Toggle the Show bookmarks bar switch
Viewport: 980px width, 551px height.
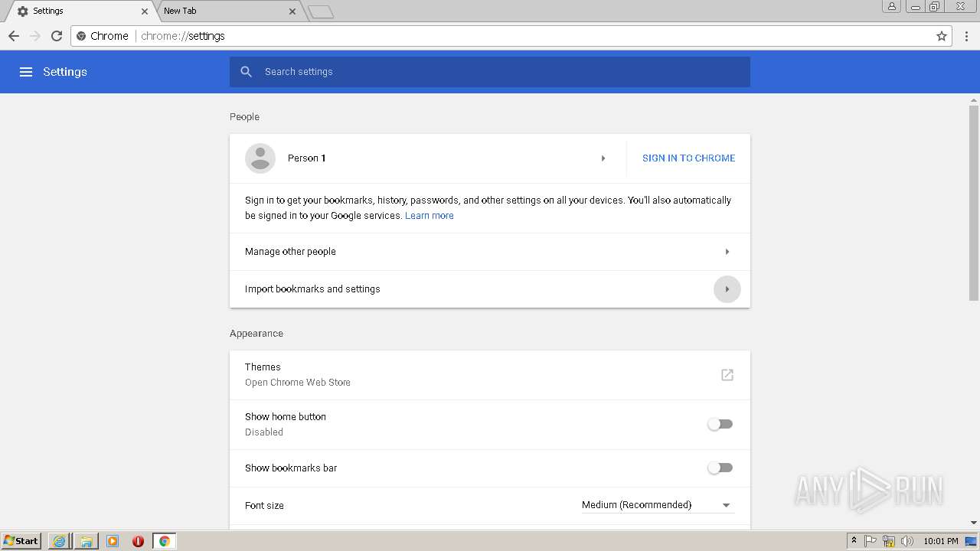[720, 468]
